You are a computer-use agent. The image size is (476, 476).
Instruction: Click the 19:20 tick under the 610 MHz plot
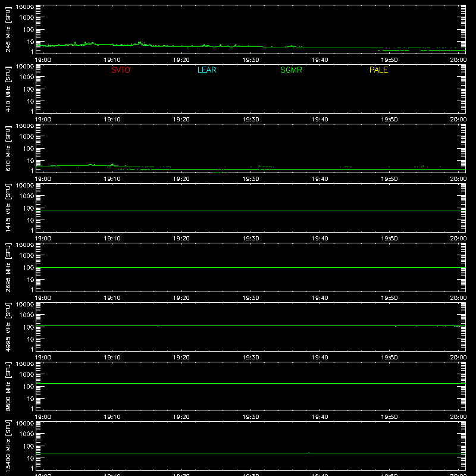[181, 179]
